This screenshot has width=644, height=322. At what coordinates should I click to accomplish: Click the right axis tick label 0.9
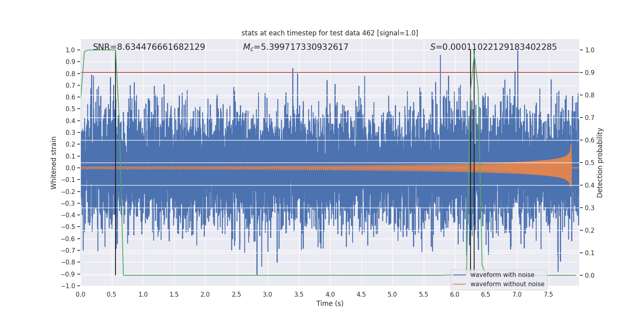click(x=590, y=73)
